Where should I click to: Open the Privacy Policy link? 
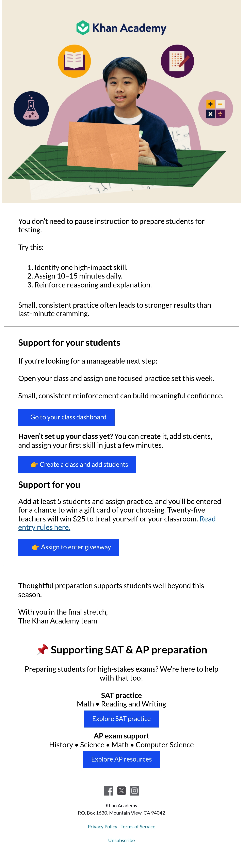pyautogui.click(x=102, y=826)
